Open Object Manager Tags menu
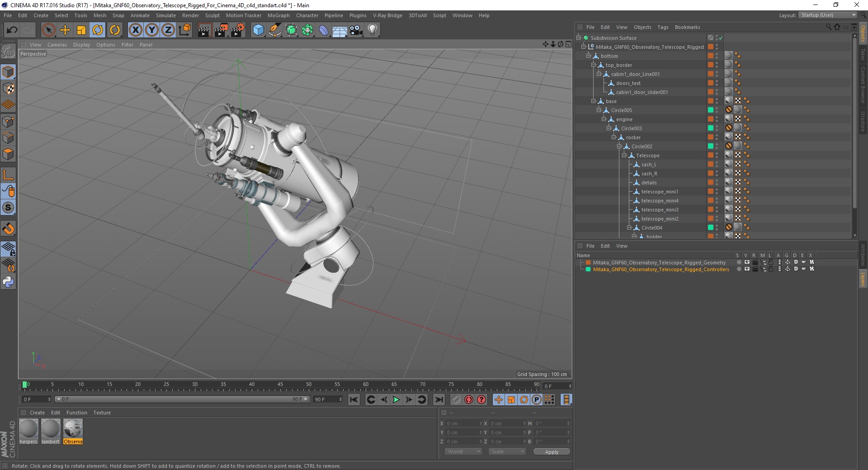Screen dimensions: 868x470 pos(663,27)
